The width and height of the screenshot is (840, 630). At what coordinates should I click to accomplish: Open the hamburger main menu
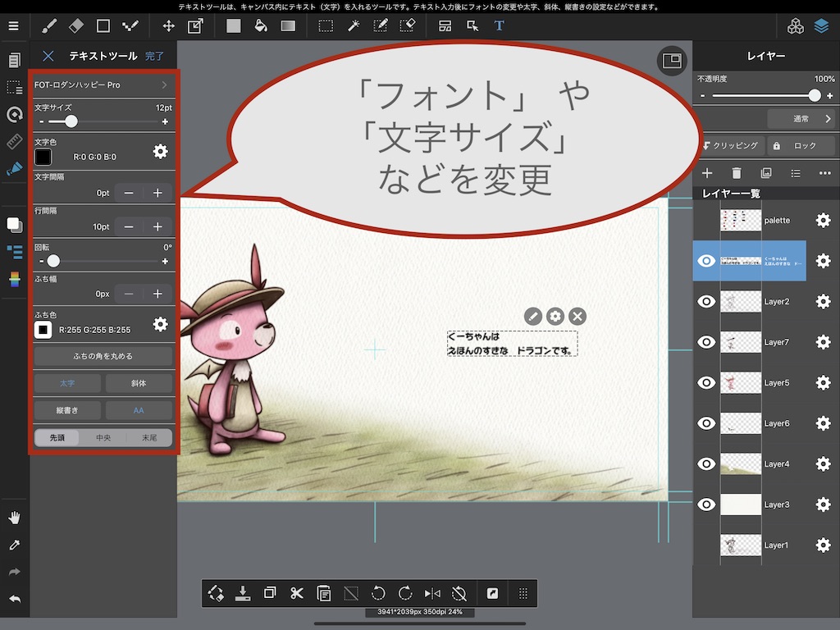[13, 25]
